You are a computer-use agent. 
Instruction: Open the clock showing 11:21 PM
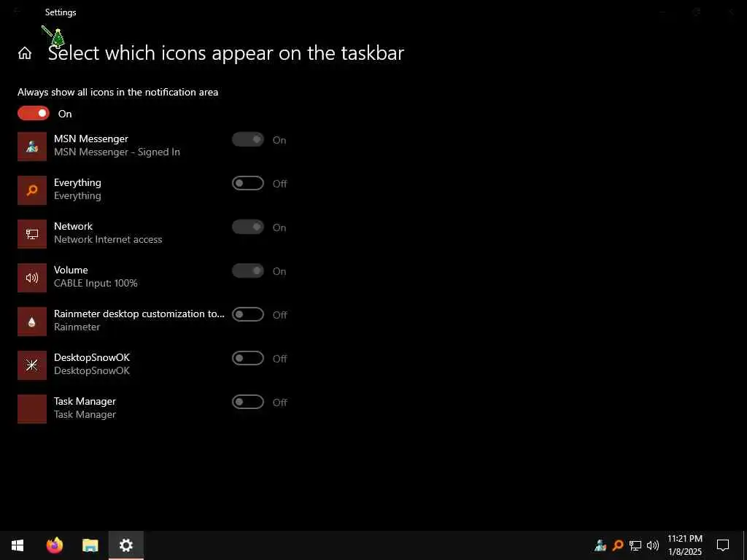(684, 545)
